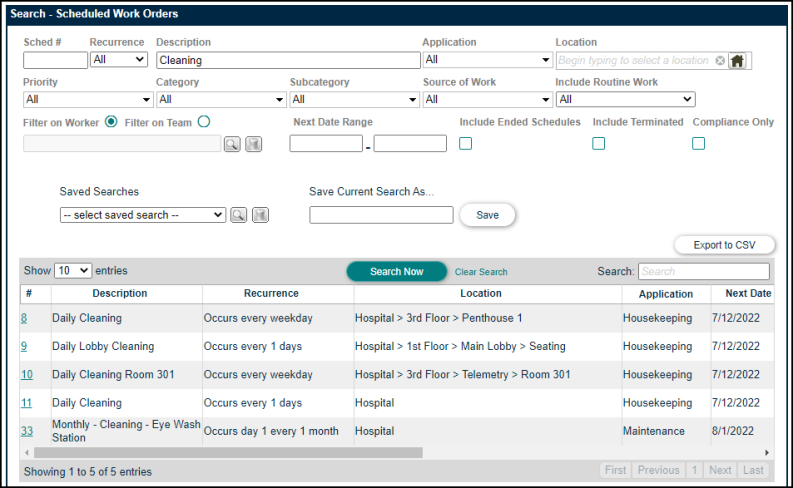Viewport: 793px width, 488px height.
Task: Expand the Priority dropdown
Action: point(88,100)
